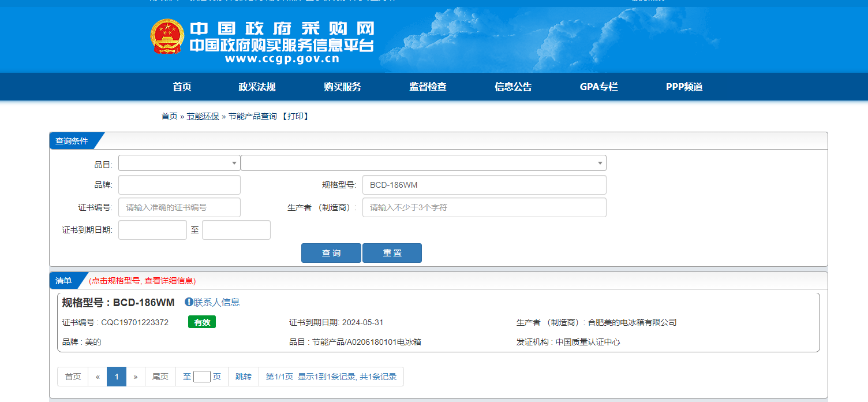868x402 pixels.
Task: Click the red hint 点击规格型号, 查看详细信息
Action: [143, 281]
